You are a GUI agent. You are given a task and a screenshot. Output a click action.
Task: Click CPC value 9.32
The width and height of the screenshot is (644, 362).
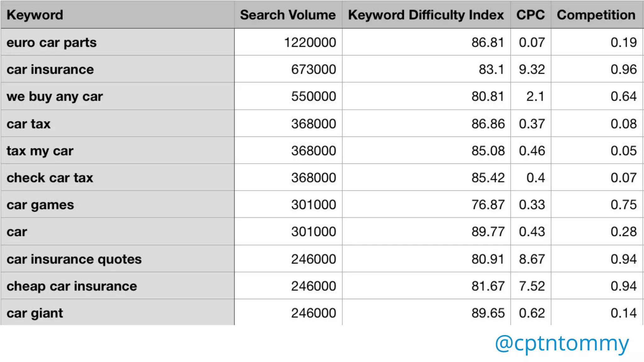coord(532,69)
